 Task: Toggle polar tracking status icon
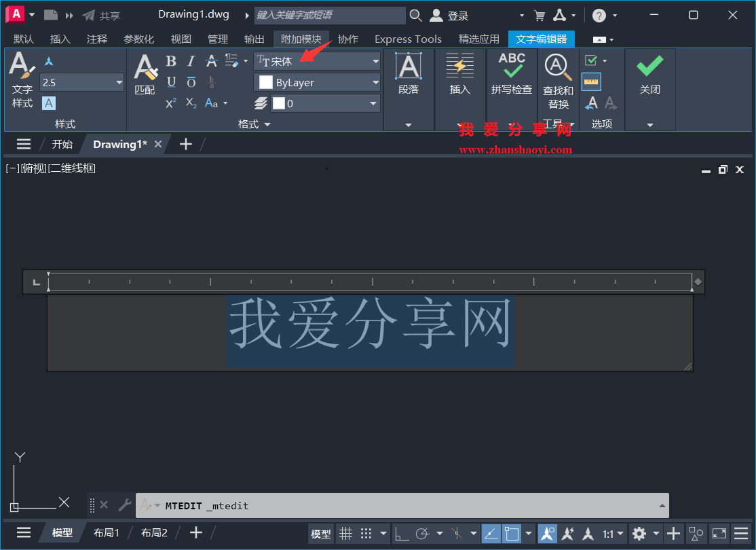pyautogui.click(x=422, y=534)
